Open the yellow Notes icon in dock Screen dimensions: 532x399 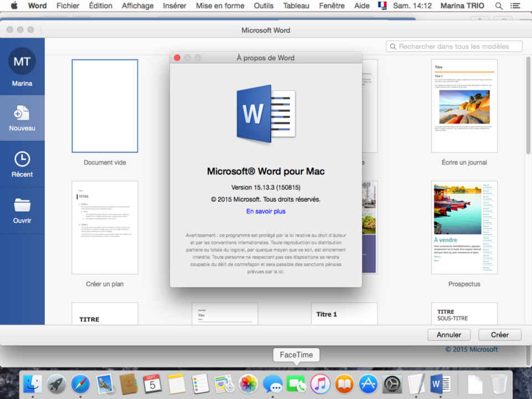176,384
